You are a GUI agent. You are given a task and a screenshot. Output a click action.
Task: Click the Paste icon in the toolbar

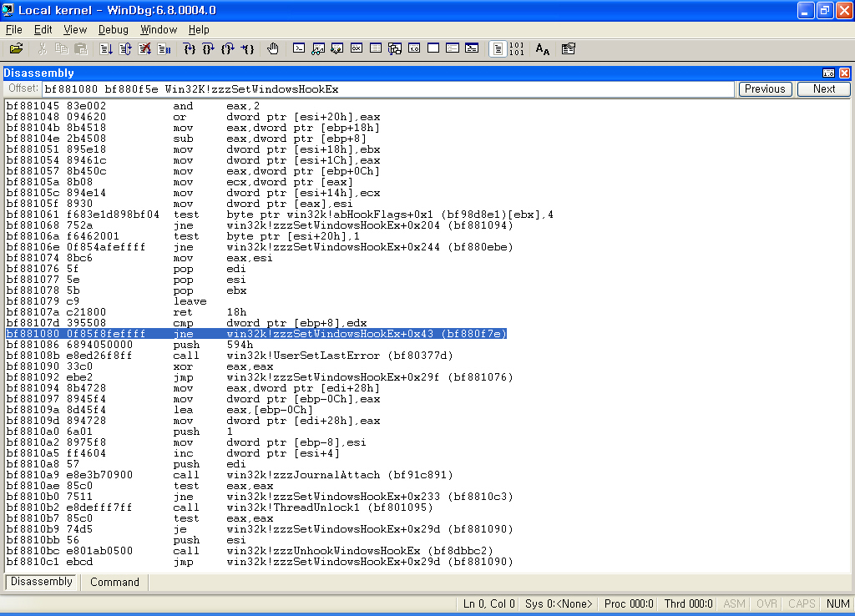tap(81, 49)
